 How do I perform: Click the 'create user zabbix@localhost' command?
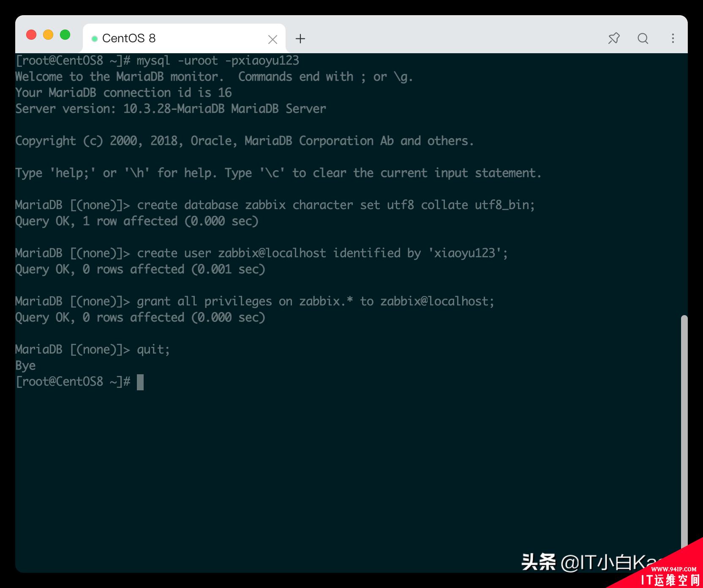(x=322, y=253)
